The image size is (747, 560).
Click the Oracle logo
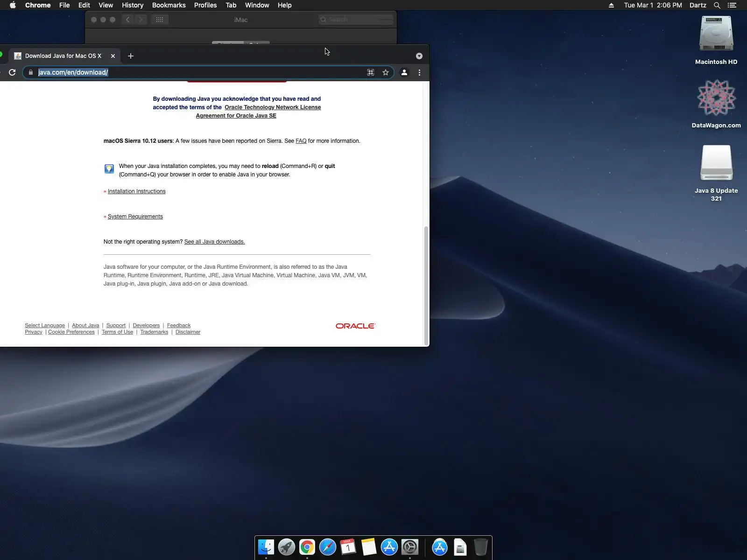tap(355, 326)
